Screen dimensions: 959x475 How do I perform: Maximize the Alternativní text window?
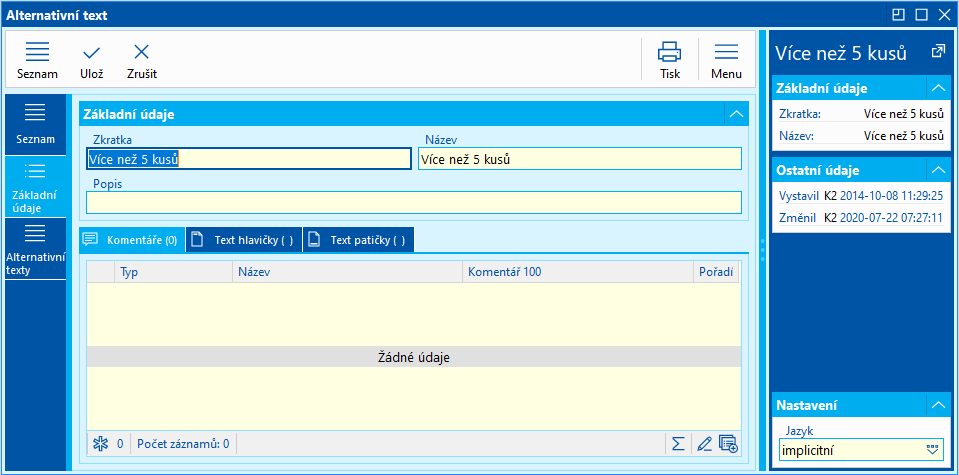(x=921, y=15)
